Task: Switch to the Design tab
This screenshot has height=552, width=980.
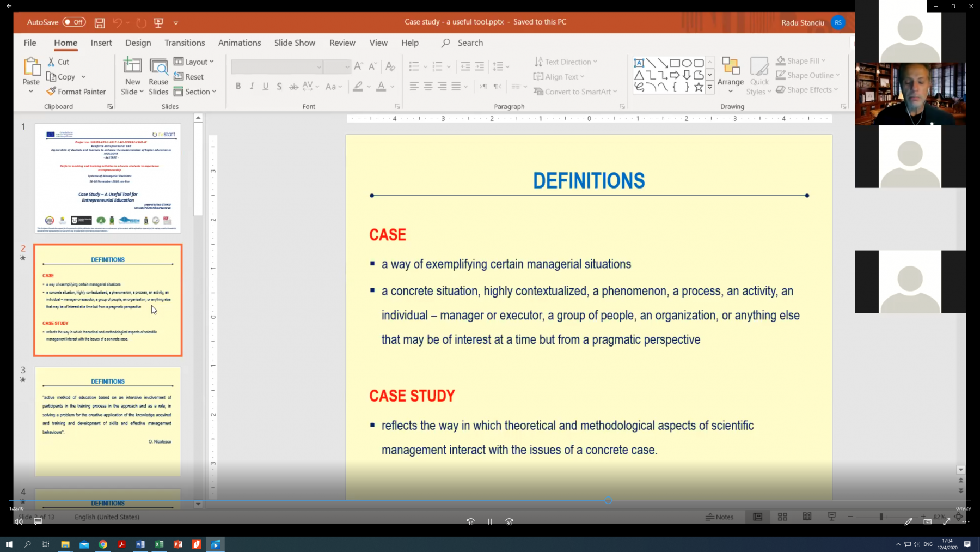Action: (138, 43)
